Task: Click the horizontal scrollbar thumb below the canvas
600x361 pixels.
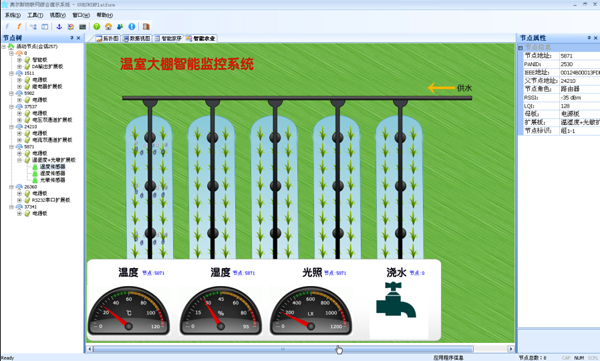Action: (283, 349)
